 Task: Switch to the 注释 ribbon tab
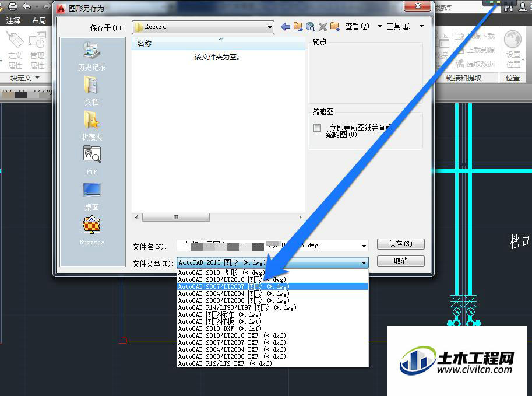pos(13,21)
